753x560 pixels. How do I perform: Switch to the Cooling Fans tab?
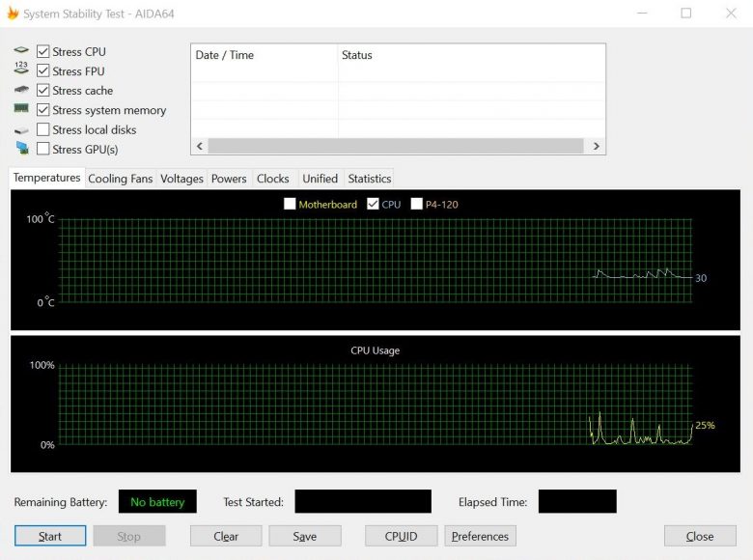pyautogui.click(x=120, y=179)
